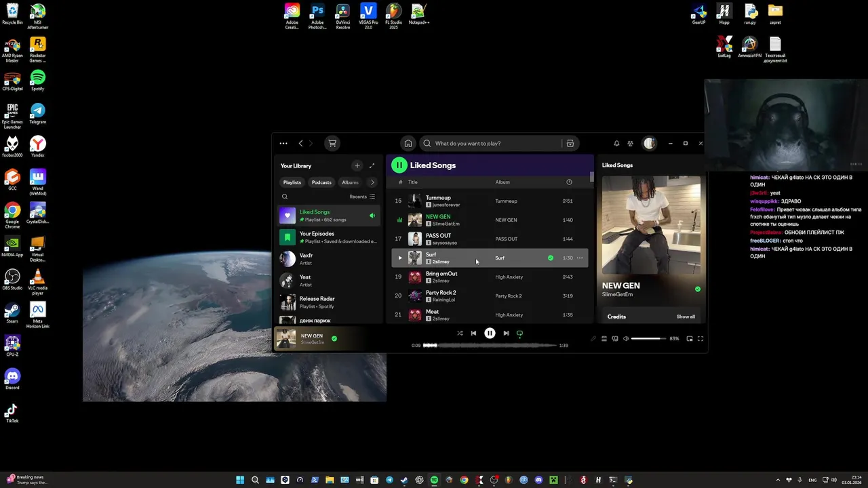Open the Spotify profile avatar menu
Screen dimensions: 868x488
tap(650, 144)
